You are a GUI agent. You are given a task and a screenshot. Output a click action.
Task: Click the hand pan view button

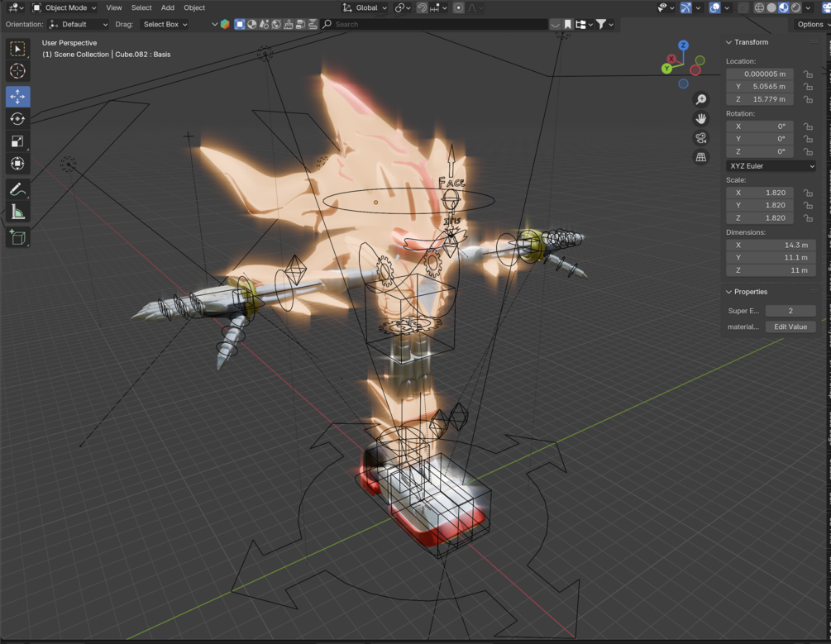click(700, 119)
